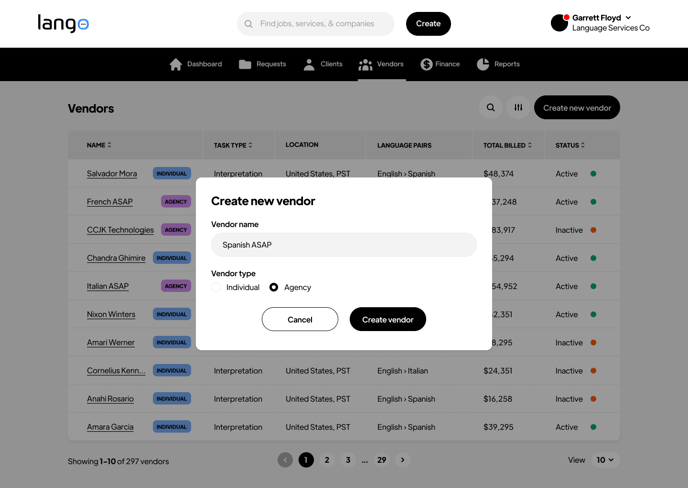Cancel the new vendor dialog
This screenshot has width=688, height=488.
tap(300, 319)
